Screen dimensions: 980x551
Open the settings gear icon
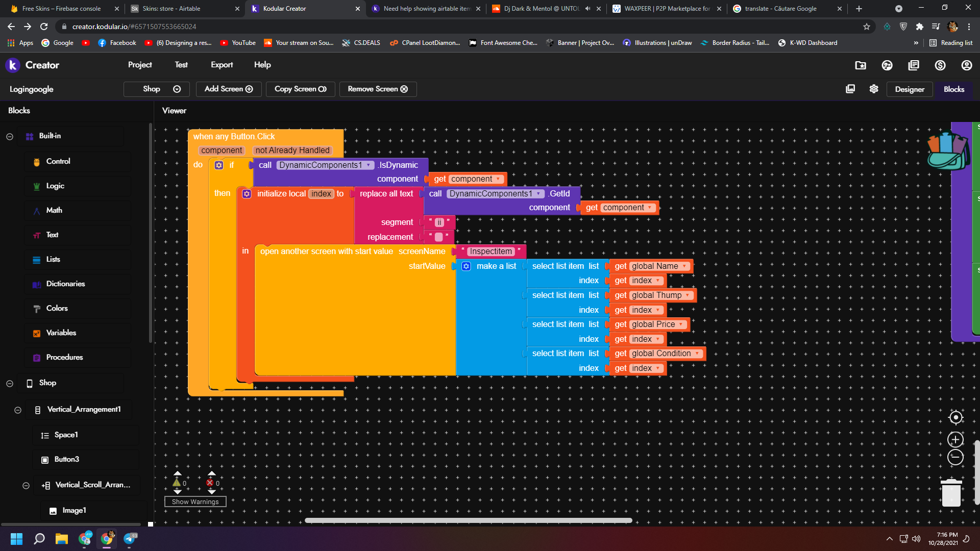tap(874, 89)
